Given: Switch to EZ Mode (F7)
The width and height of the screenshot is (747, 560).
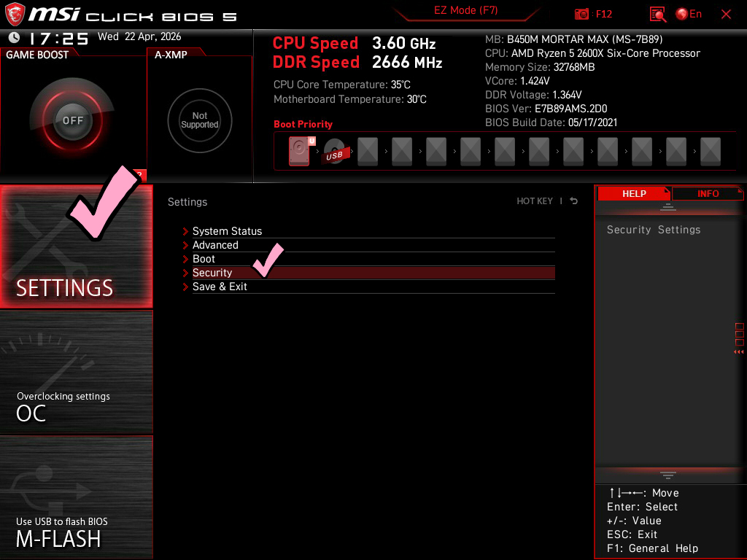Looking at the screenshot, I should pos(466,10).
